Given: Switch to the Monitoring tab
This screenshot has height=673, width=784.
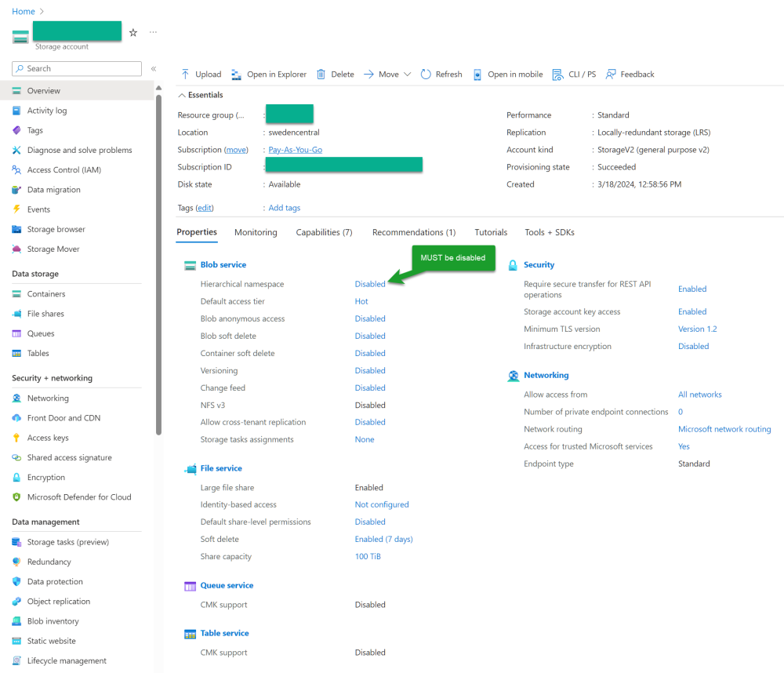Looking at the screenshot, I should pos(256,232).
